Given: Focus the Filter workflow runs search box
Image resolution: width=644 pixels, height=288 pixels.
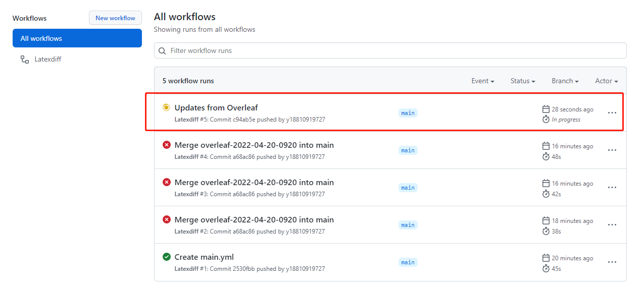Looking at the screenshot, I should point(390,50).
